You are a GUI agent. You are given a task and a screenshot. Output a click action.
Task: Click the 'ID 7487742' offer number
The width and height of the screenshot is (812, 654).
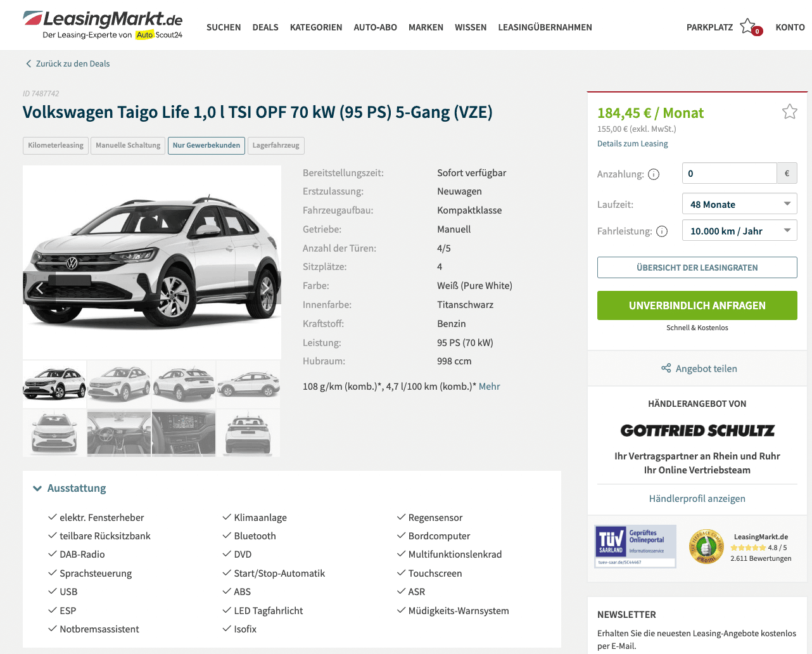[x=41, y=94]
